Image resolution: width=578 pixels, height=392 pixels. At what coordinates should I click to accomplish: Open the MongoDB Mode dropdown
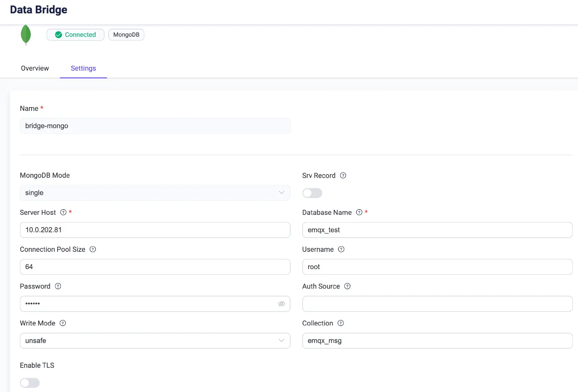point(155,193)
